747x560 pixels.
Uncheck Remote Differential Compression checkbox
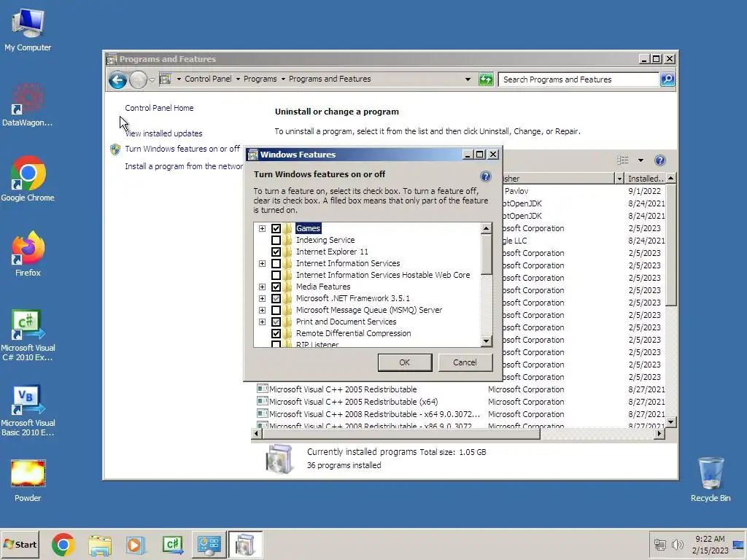pos(276,333)
